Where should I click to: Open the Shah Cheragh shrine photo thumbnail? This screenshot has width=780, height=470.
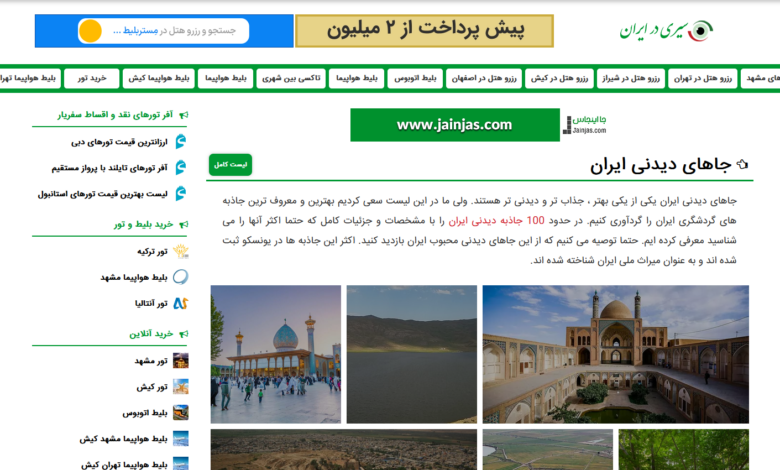coord(275,354)
